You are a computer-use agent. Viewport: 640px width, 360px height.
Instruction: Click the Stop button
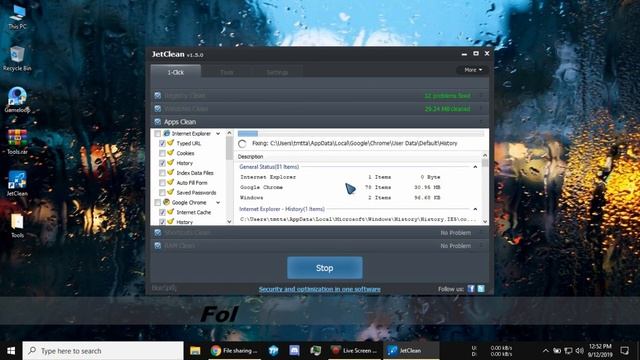click(324, 268)
